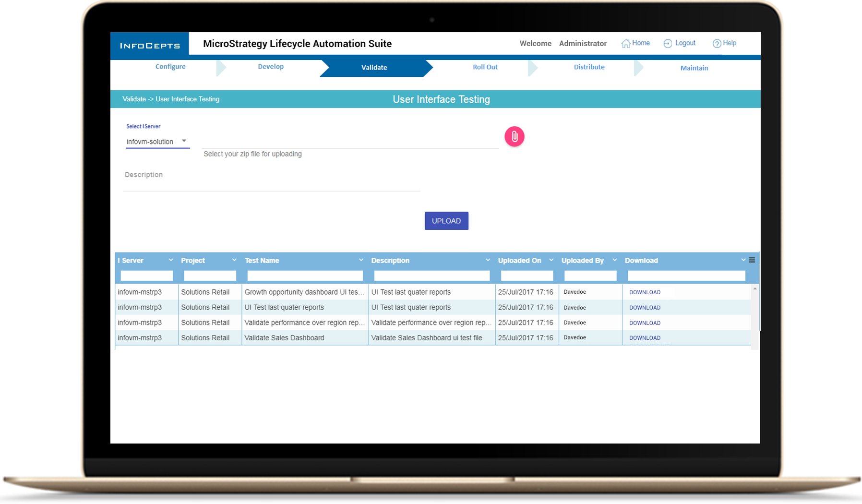The image size is (862, 504).
Task: Click the Logout arrow icon
Action: pos(668,44)
